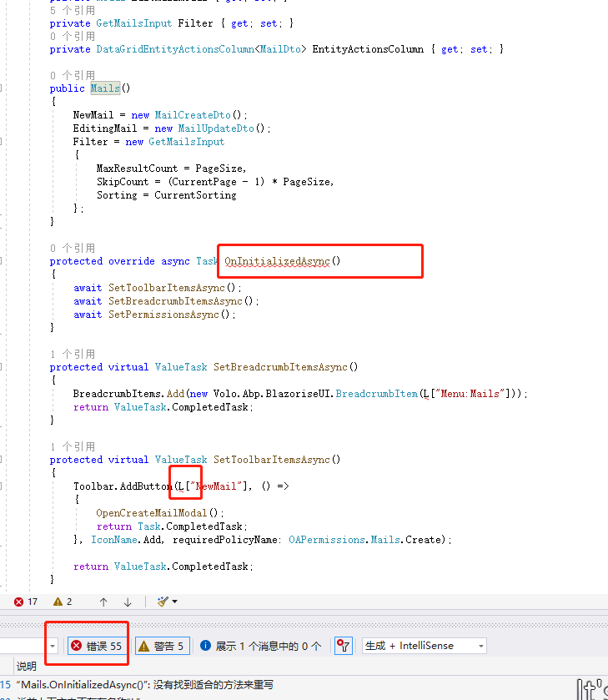Image resolution: width=608 pixels, height=700 pixels.
Task: Open the 5 个引用 CodeLens link above Filter property
Action: click(73, 10)
